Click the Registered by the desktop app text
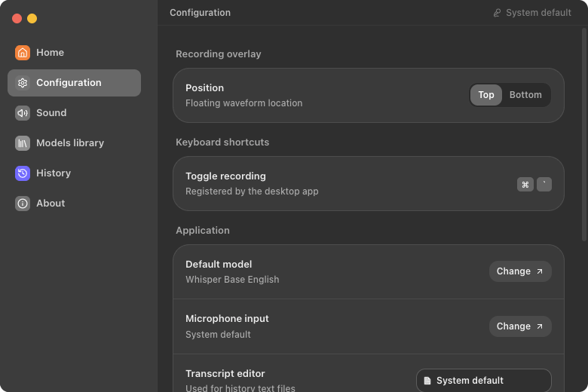 pyautogui.click(x=252, y=191)
